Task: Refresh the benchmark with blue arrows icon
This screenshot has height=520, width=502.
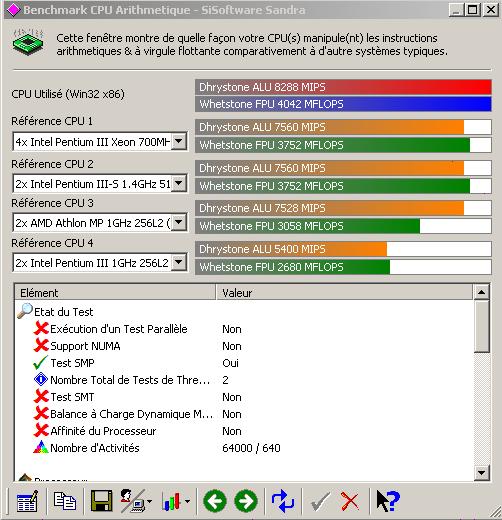Action: (x=283, y=501)
